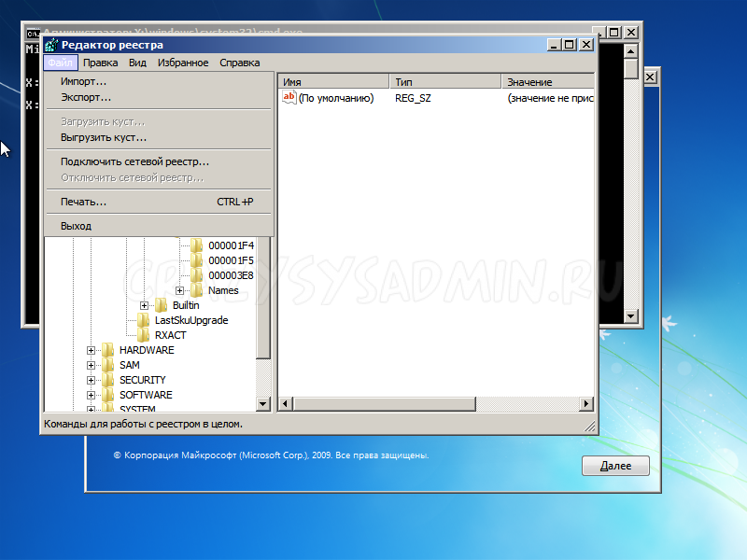The width and height of the screenshot is (747, 560).
Task: Click the values pane horizontal scrollbar
Action: click(437, 404)
